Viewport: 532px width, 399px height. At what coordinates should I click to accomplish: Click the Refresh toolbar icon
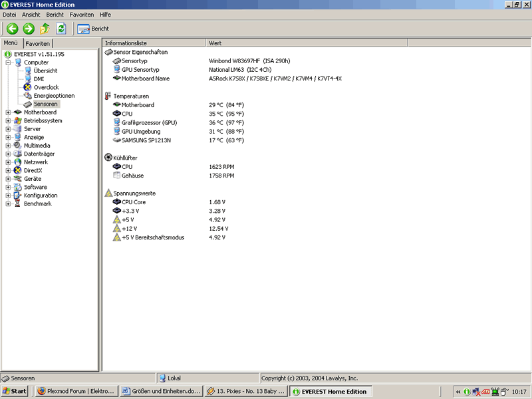(61, 29)
